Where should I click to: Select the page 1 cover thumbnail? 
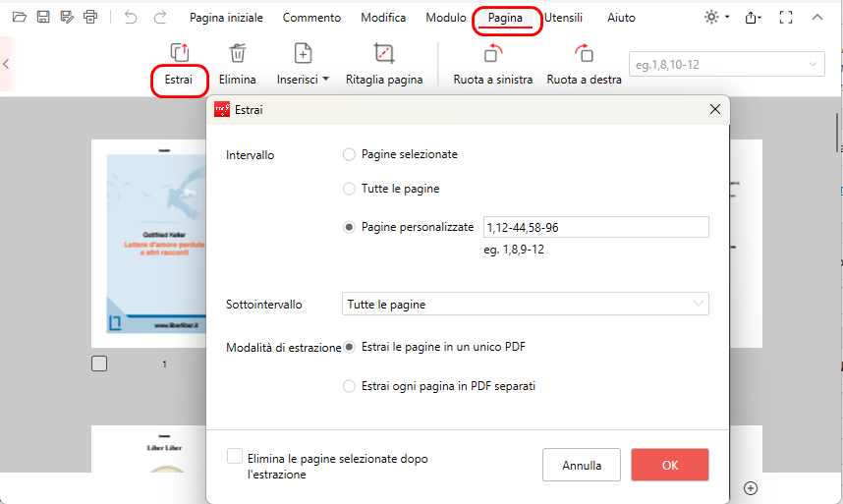[x=149, y=244]
